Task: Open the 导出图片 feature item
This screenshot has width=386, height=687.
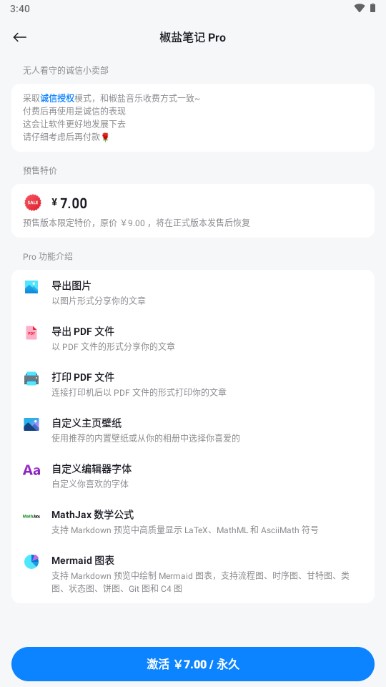Action: pos(193,293)
